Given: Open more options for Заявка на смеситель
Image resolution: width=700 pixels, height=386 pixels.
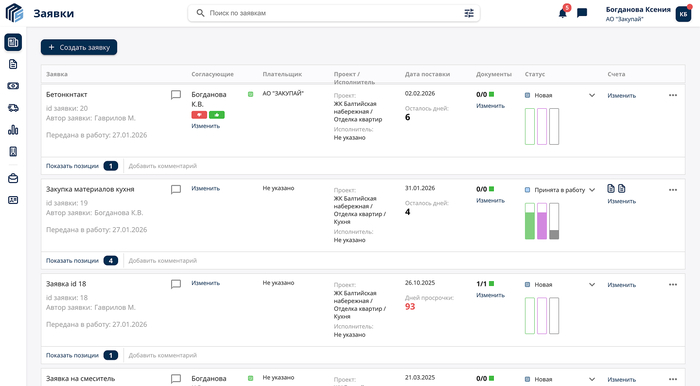Looking at the screenshot, I should (x=673, y=379).
